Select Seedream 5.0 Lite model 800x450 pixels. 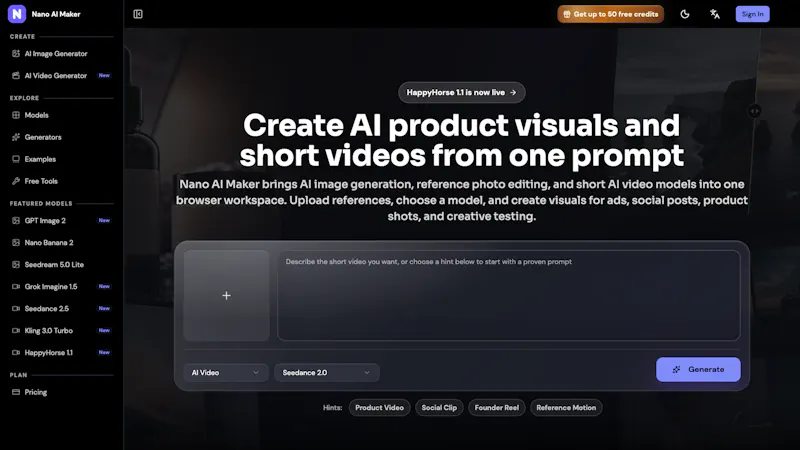tap(61, 265)
